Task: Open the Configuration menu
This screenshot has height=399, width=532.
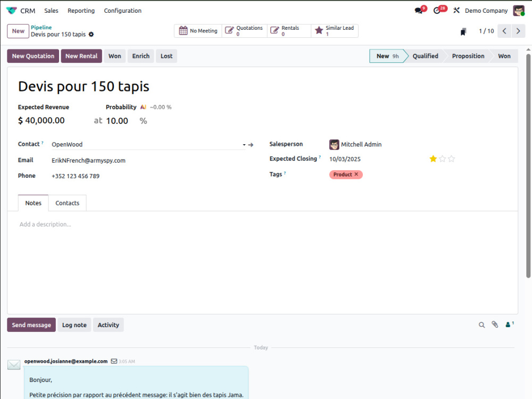Action: coord(123,11)
